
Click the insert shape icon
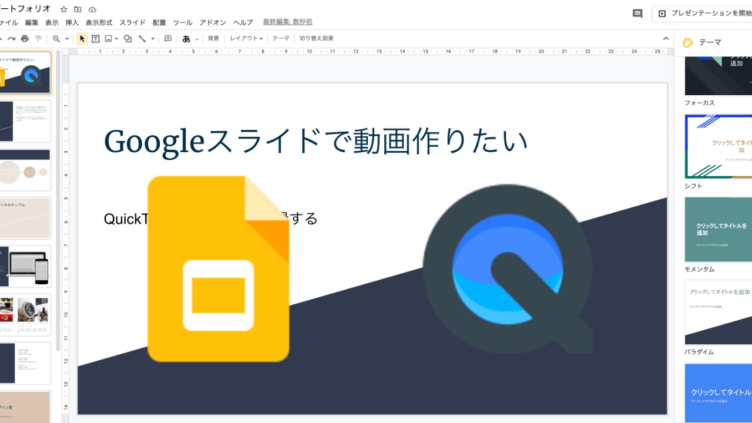click(128, 38)
